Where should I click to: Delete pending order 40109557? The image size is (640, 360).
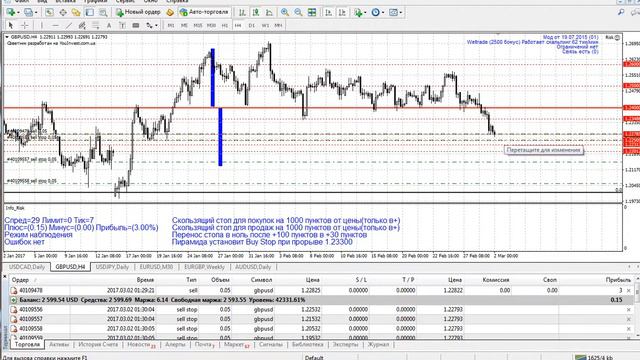point(629,319)
